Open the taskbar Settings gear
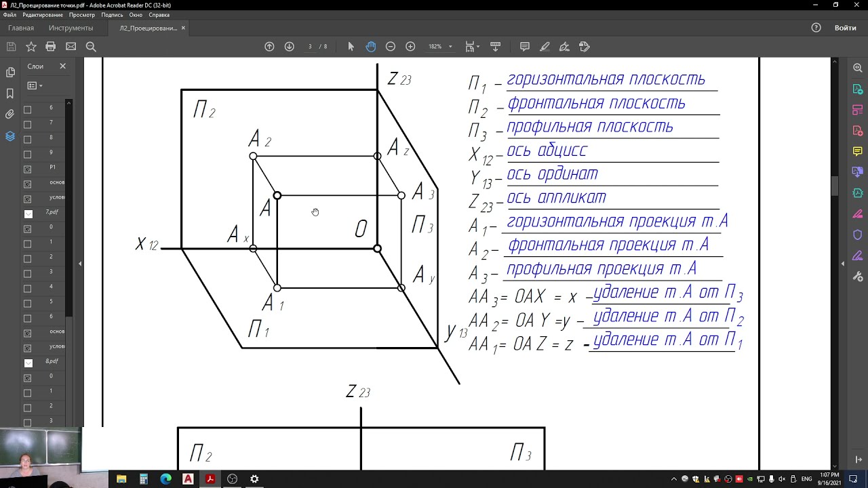Viewport: 868px width, 488px height. [254, 479]
